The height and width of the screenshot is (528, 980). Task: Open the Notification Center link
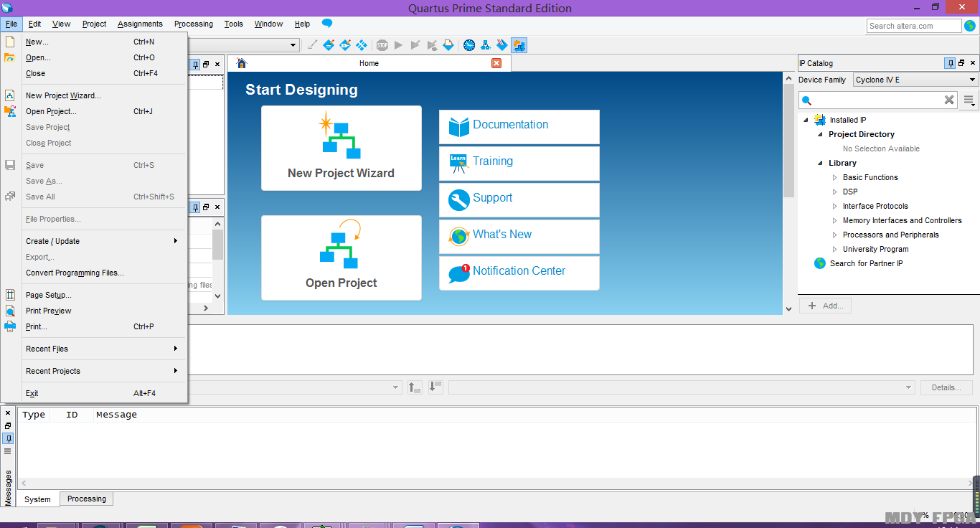pyautogui.click(x=519, y=273)
